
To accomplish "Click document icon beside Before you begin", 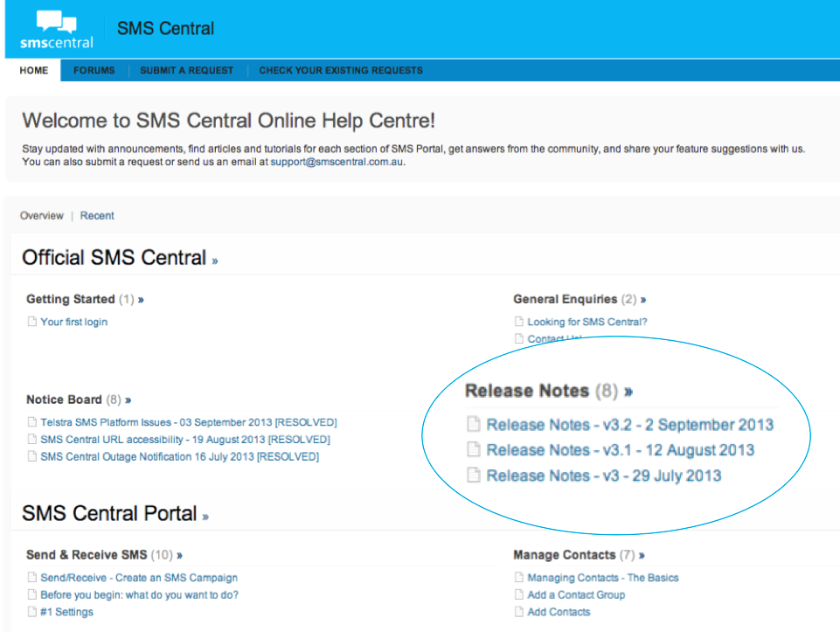I will (32, 594).
